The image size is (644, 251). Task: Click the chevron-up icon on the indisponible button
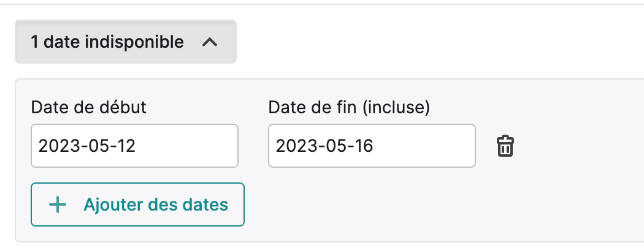point(210,42)
